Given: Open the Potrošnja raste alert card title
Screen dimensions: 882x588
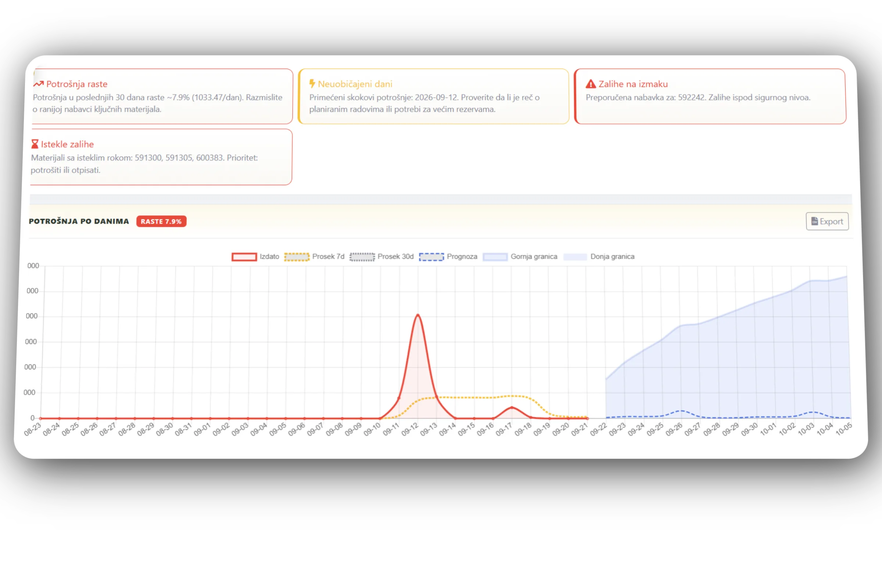Looking at the screenshot, I should [x=77, y=84].
